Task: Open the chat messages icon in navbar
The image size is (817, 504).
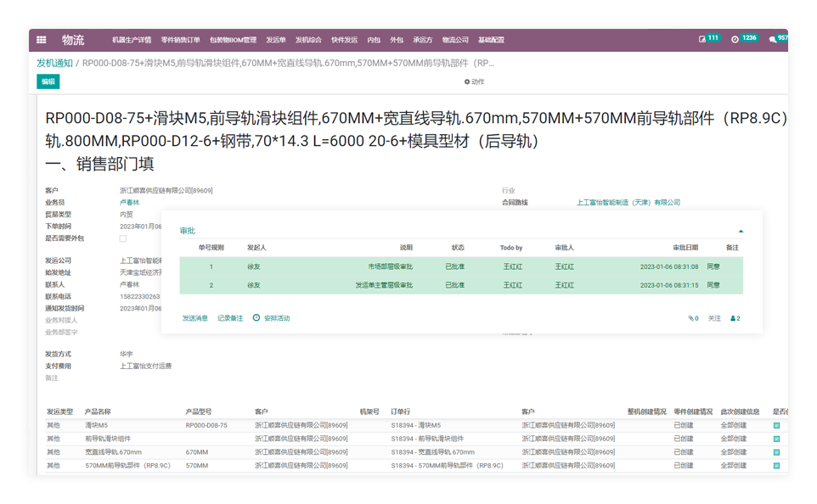Action: 772,39
